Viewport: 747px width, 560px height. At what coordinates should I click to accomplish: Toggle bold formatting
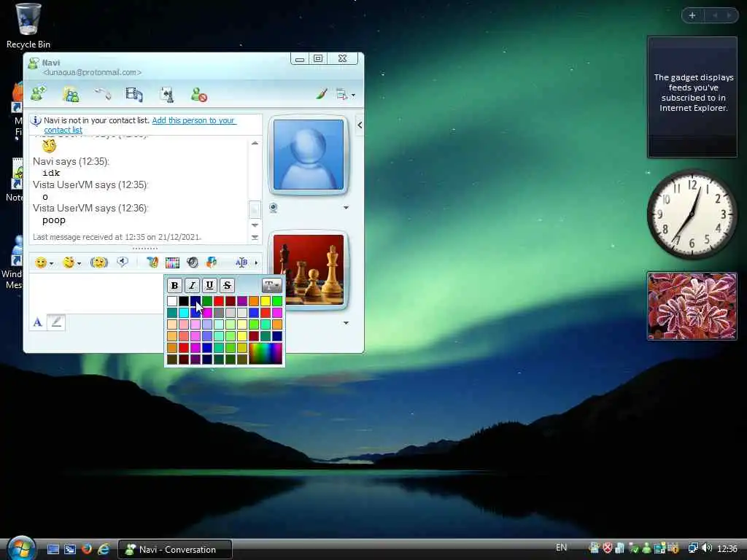(174, 285)
